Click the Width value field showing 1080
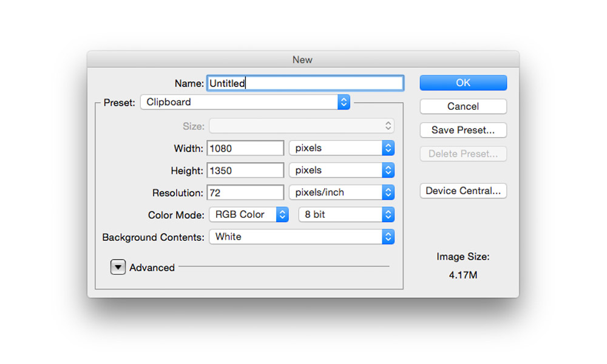 tap(245, 148)
